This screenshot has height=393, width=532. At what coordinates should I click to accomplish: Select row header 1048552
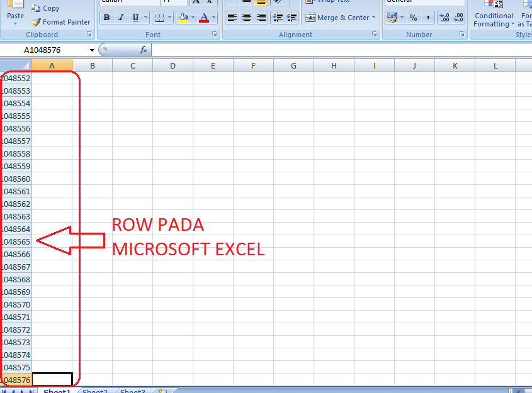(x=16, y=78)
